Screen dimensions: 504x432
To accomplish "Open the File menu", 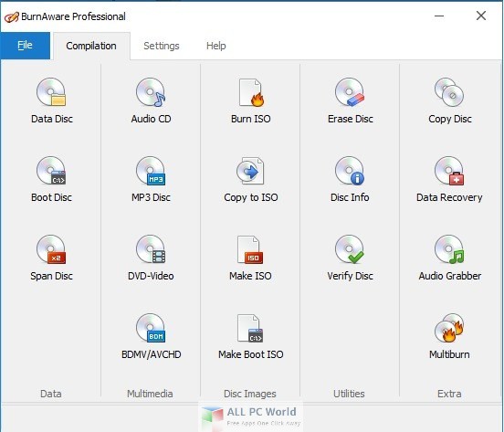I will (25, 46).
